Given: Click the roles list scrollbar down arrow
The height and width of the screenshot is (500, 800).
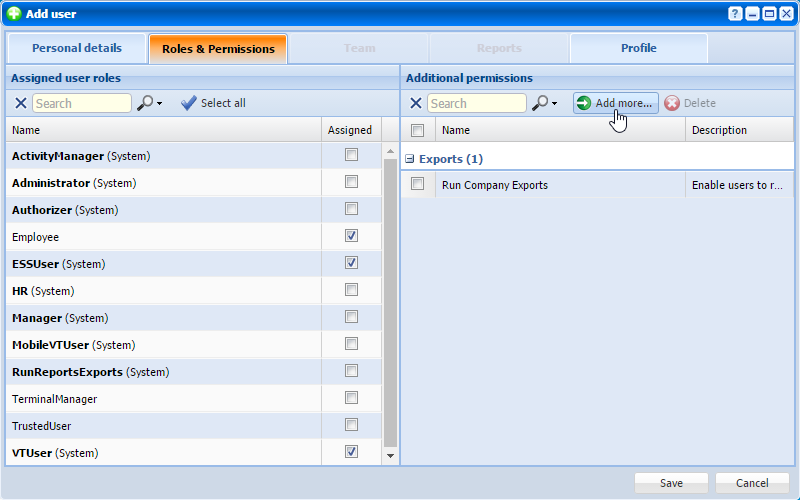Looking at the screenshot, I should [390, 455].
